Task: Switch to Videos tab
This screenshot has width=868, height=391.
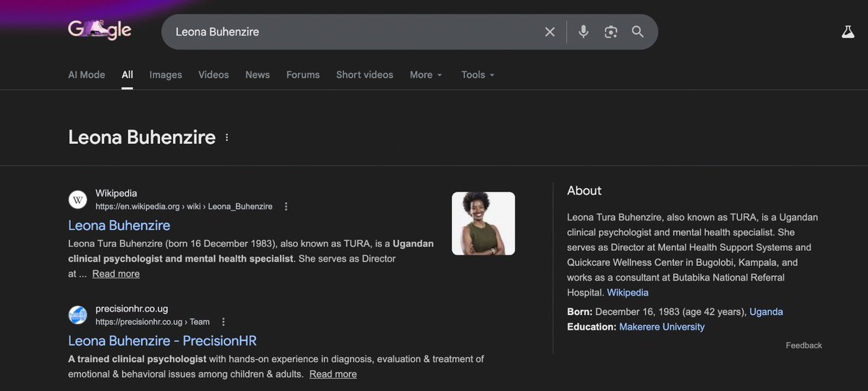Action: click(213, 74)
